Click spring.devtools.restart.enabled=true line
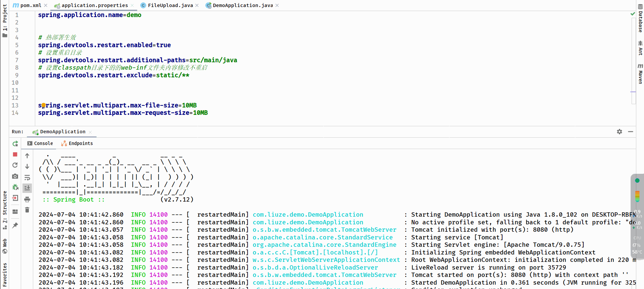 pyautogui.click(x=104, y=45)
